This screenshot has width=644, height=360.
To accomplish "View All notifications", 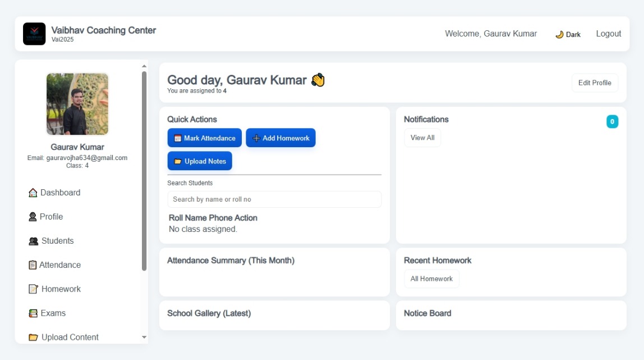I will point(422,138).
